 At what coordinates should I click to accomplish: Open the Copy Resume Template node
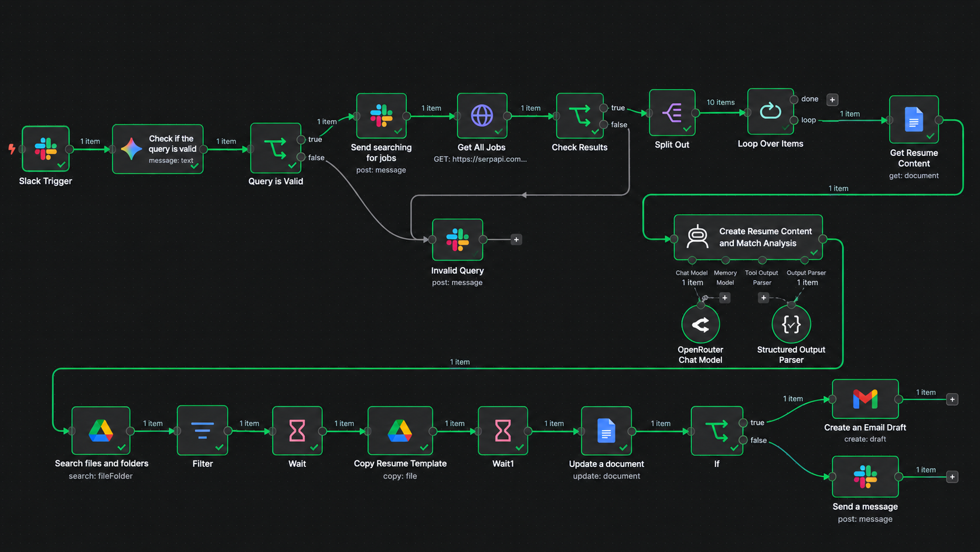pyautogui.click(x=400, y=431)
